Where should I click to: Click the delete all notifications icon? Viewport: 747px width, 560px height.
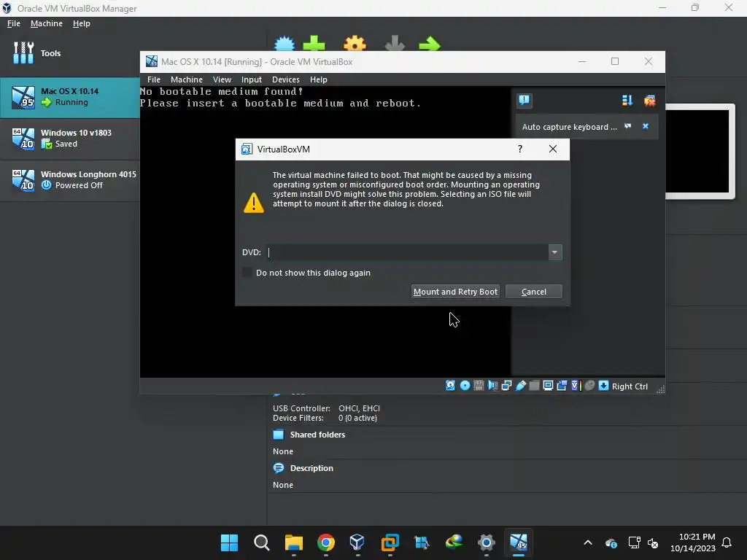point(649,101)
